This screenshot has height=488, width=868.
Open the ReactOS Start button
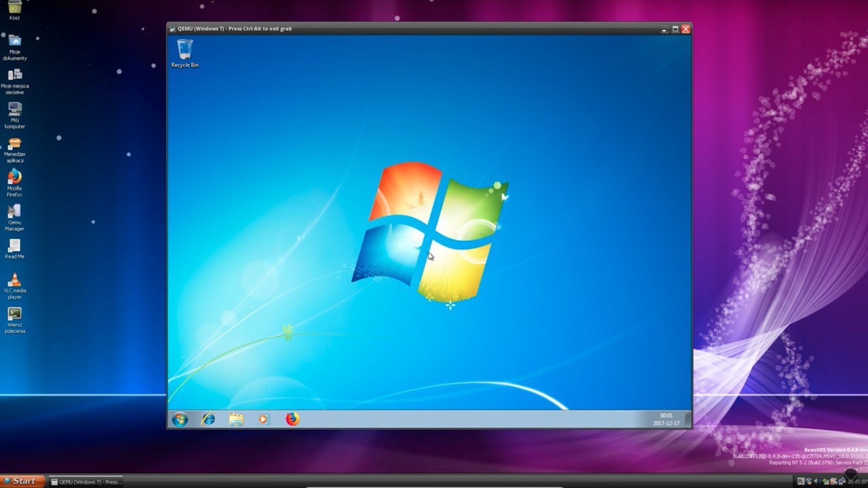coord(22,481)
